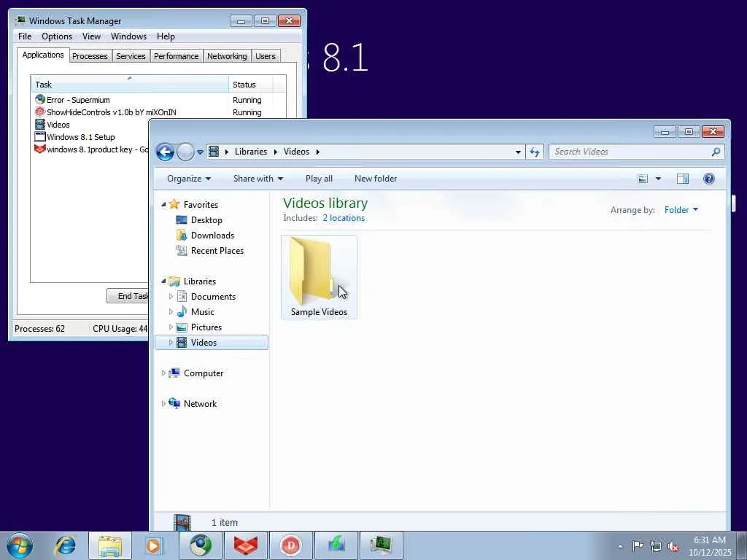
Task: Launch Internet Explorer from taskbar
Action: point(66,545)
